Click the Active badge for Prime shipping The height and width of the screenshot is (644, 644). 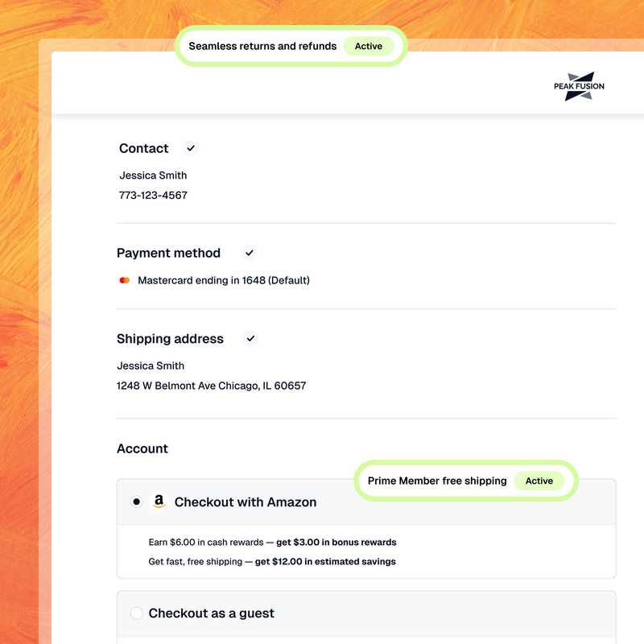tap(539, 481)
